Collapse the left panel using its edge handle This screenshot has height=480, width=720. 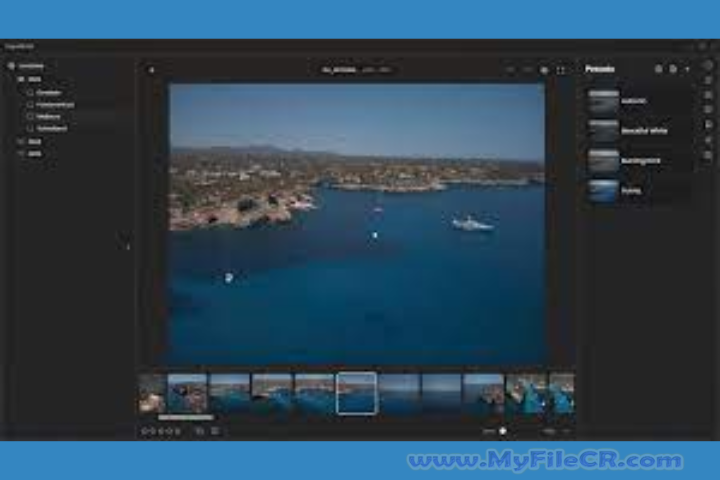tap(128, 247)
